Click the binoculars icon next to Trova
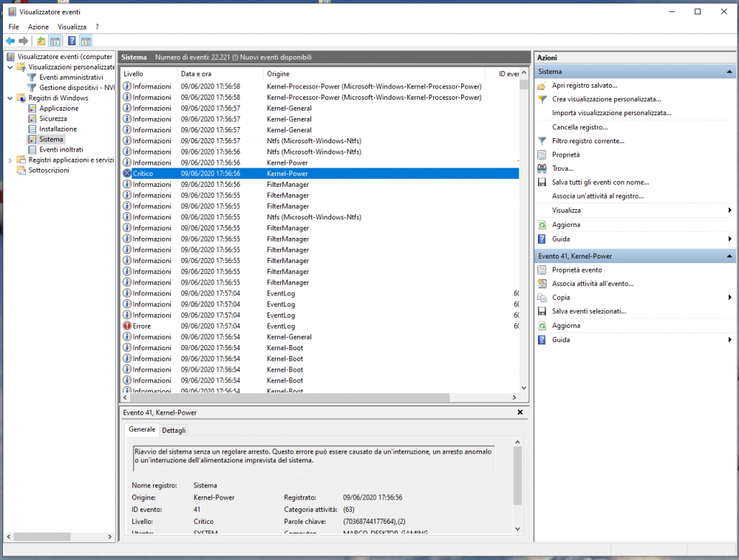Screen dimensions: 739x560 pos(542,168)
